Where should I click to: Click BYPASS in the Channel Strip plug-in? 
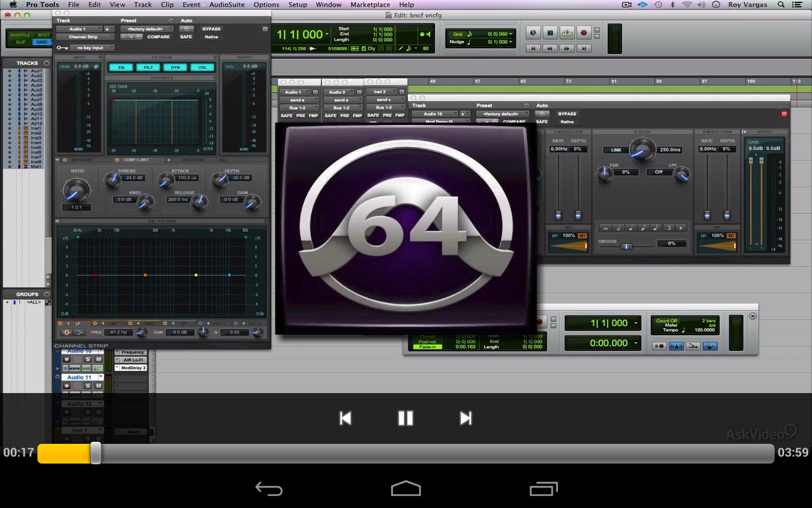coord(211,29)
